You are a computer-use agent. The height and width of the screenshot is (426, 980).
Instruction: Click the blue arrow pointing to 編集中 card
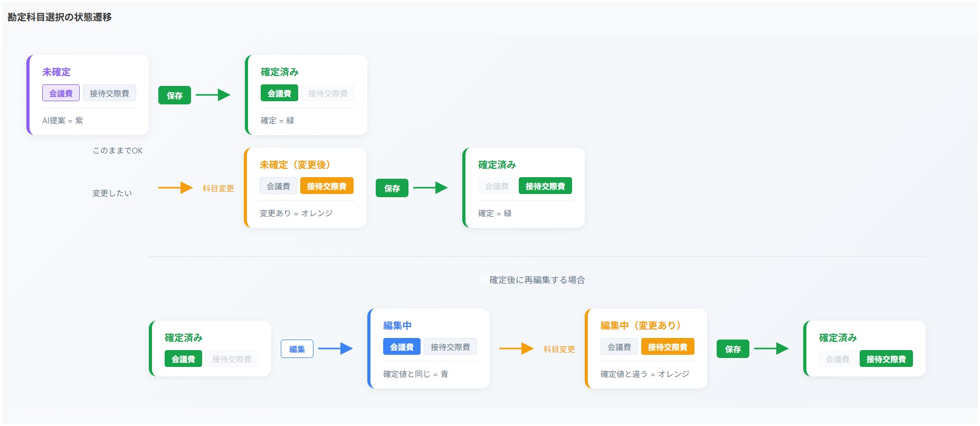pos(335,348)
